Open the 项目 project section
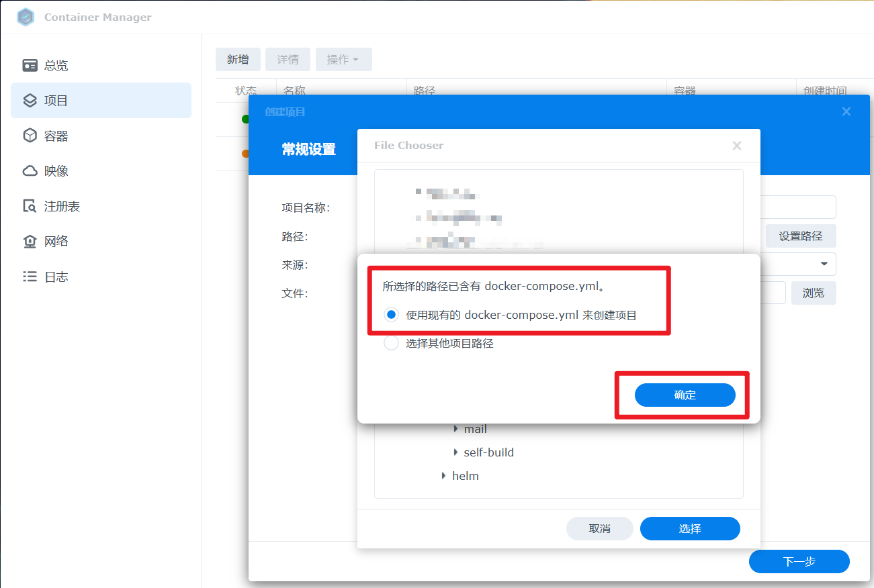The image size is (874, 588). point(101,101)
